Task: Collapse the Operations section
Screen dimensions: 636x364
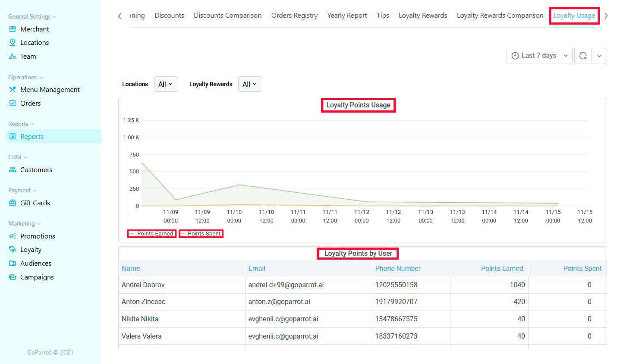Action: point(25,77)
